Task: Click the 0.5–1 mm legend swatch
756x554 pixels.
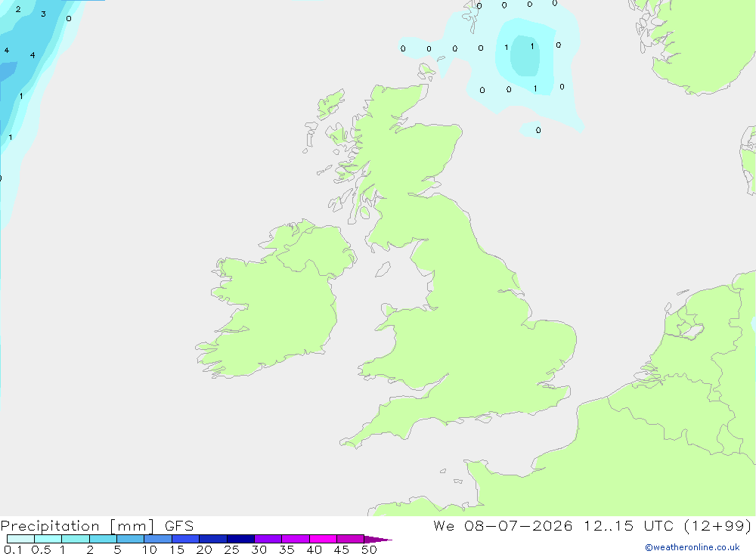Action: tap(48, 539)
